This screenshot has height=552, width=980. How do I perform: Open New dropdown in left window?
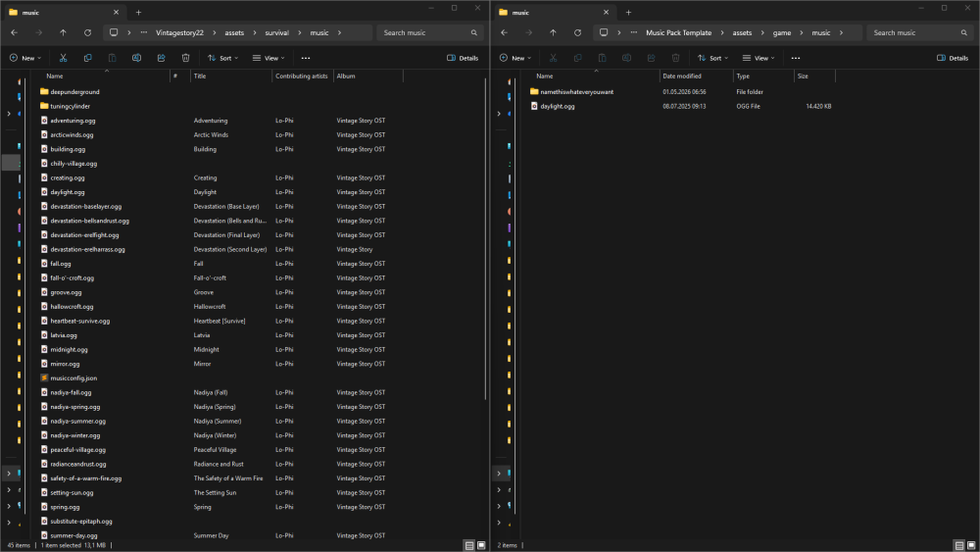pyautogui.click(x=25, y=58)
